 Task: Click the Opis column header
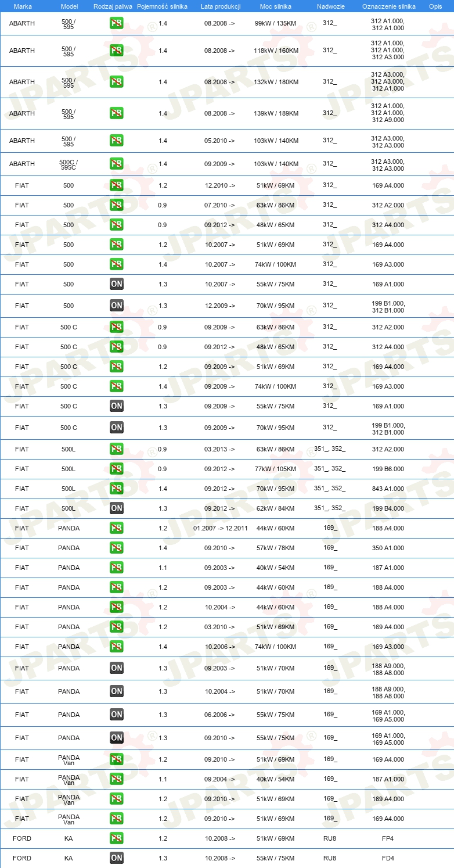pyautogui.click(x=435, y=6)
